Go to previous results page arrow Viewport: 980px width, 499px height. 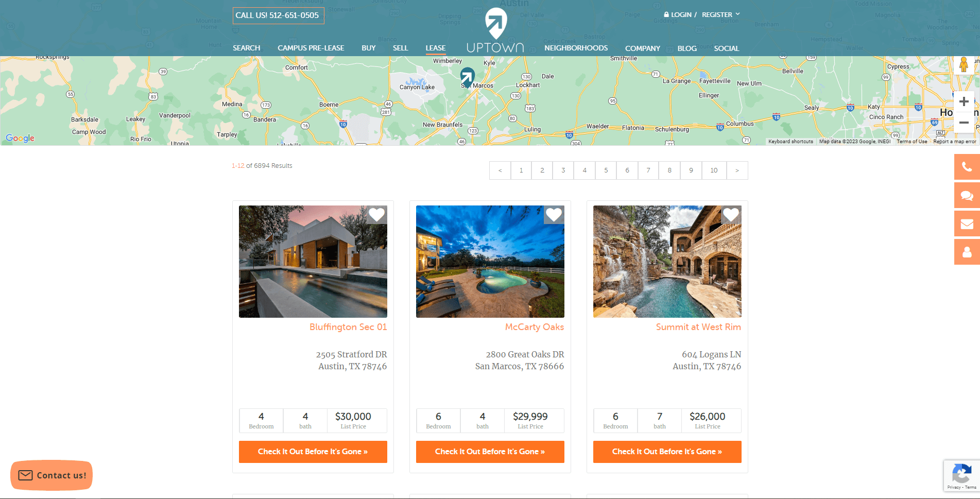pyautogui.click(x=500, y=170)
